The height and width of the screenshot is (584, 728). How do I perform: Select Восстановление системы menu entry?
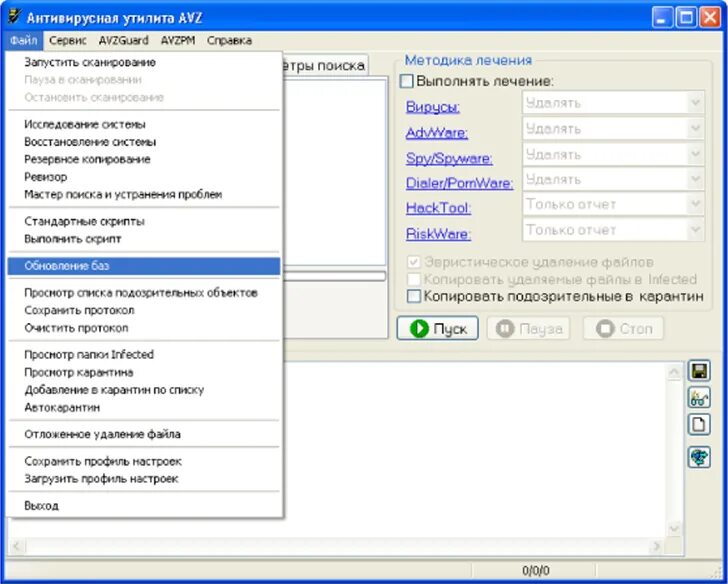tap(144, 142)
